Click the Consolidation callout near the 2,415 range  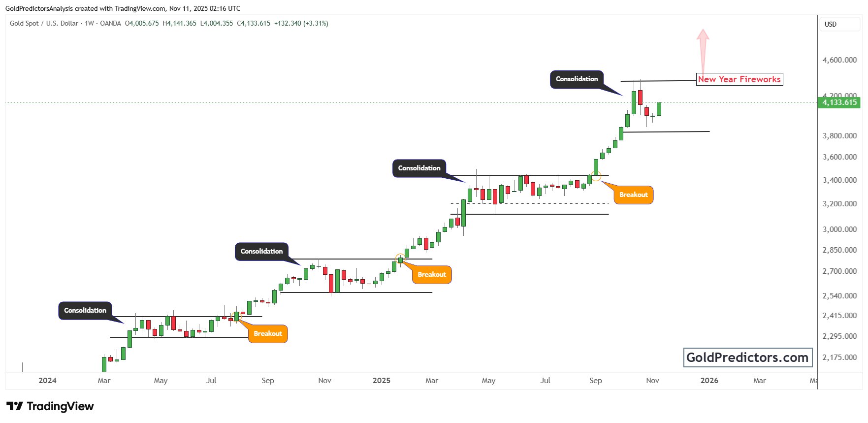(x=85, y=311)
